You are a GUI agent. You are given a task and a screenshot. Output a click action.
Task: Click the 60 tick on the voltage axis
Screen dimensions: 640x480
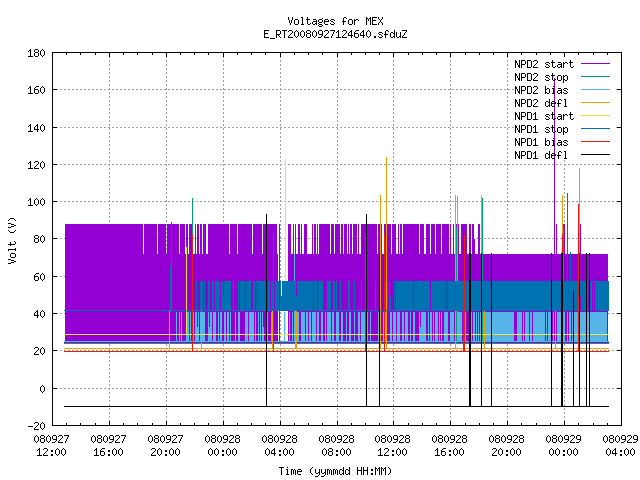point(39,277)
